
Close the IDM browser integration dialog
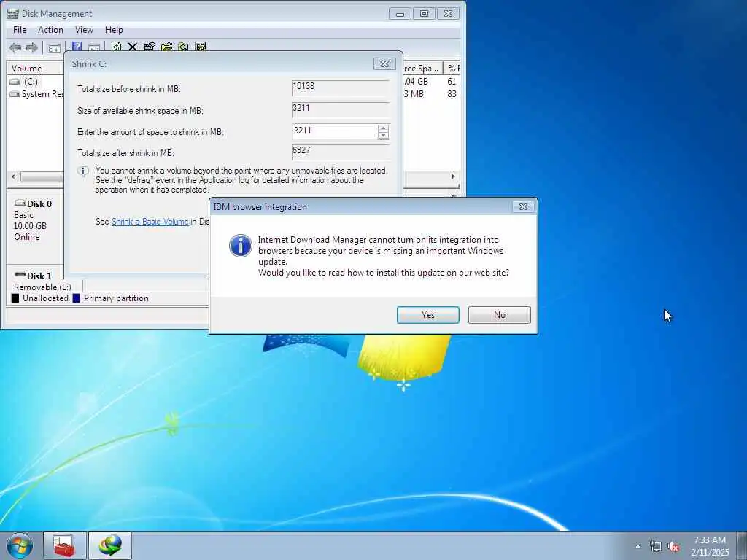click(523, 206)
